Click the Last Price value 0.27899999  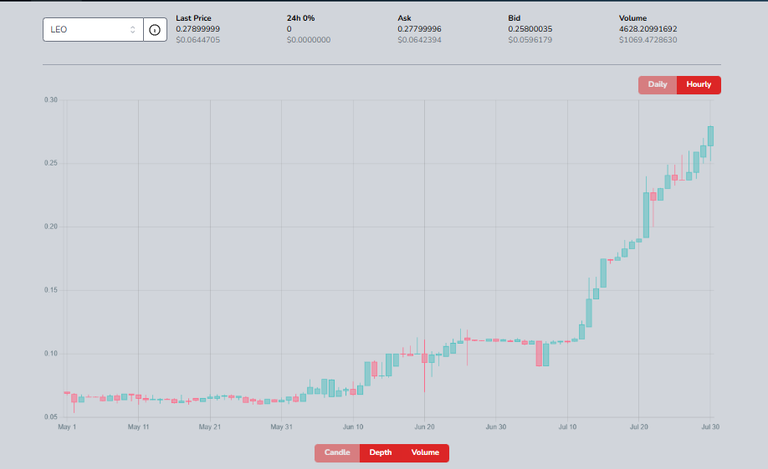coord(198,29)
